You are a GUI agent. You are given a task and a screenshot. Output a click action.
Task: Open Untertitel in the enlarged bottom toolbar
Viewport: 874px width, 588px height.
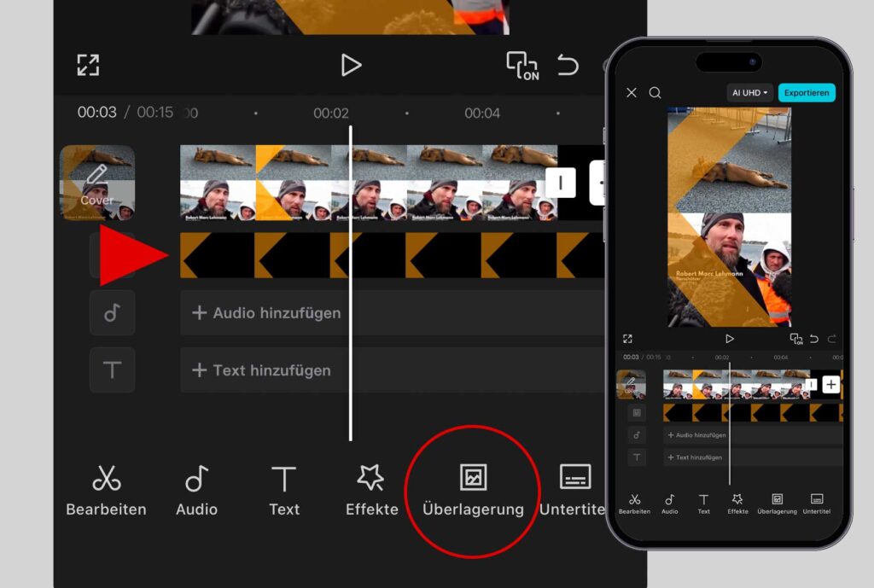click(575, 491)
